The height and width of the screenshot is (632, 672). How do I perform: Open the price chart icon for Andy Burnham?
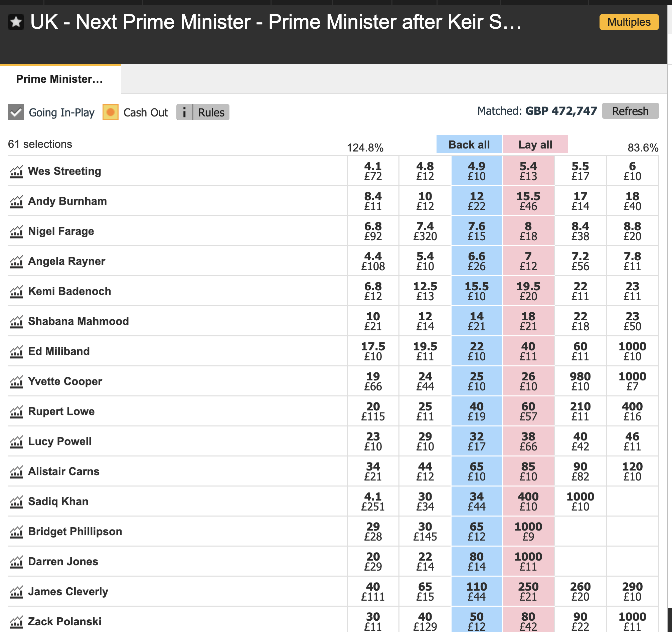tap(16, 202)
